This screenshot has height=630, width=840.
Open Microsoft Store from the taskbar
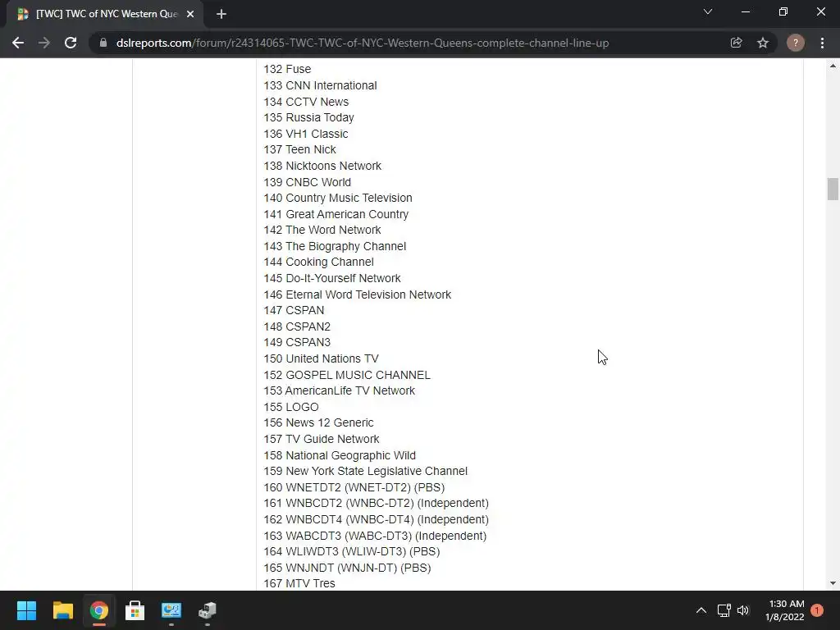pos(135,610)
